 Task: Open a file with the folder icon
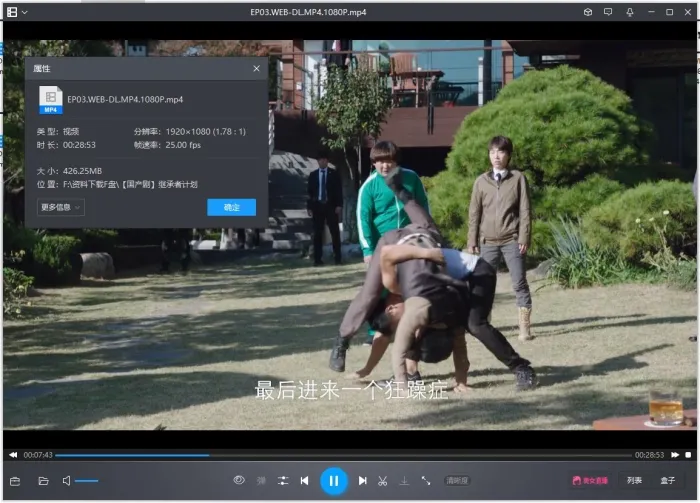[x=43, y=481]
